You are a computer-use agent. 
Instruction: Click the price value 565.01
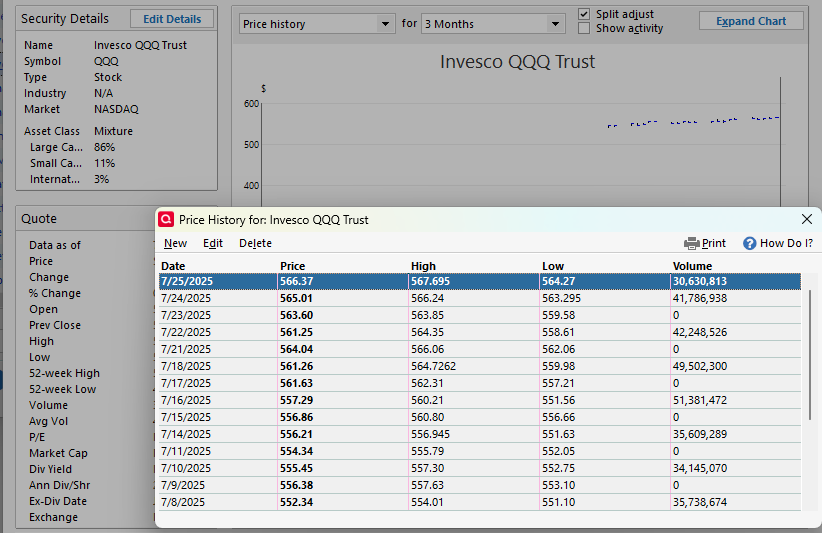tap(296, 298)
